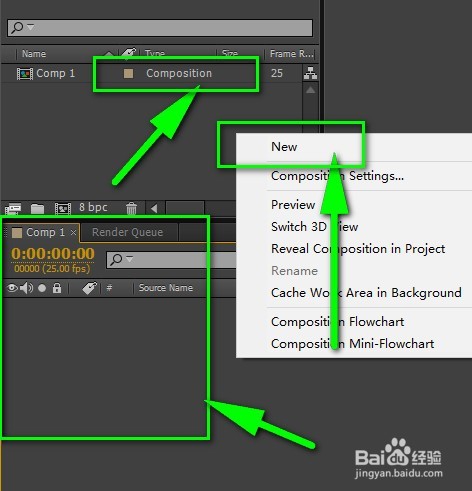This screenshot has width=472, height=491.
Task: Click the 00000 (25.00 fps) frame readout
Action: click(52, 269)
